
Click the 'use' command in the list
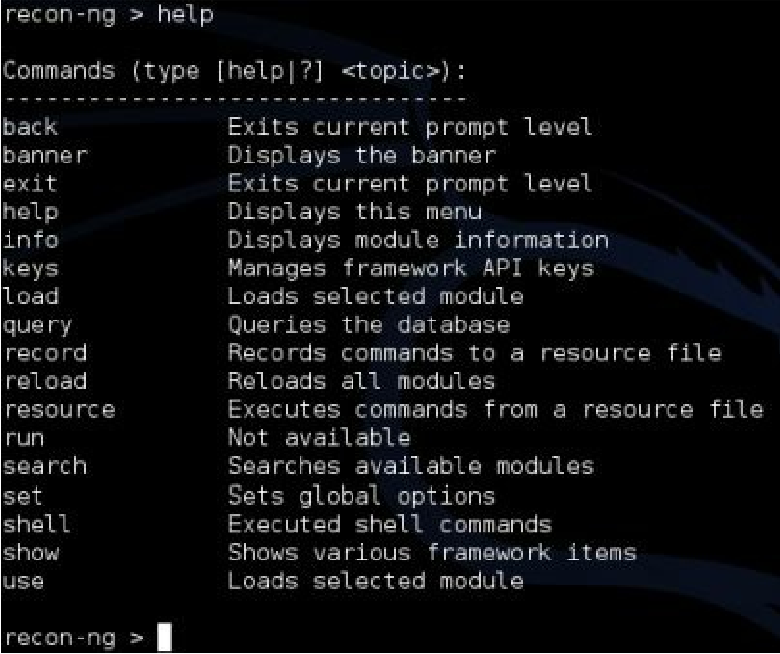(23, 581)
